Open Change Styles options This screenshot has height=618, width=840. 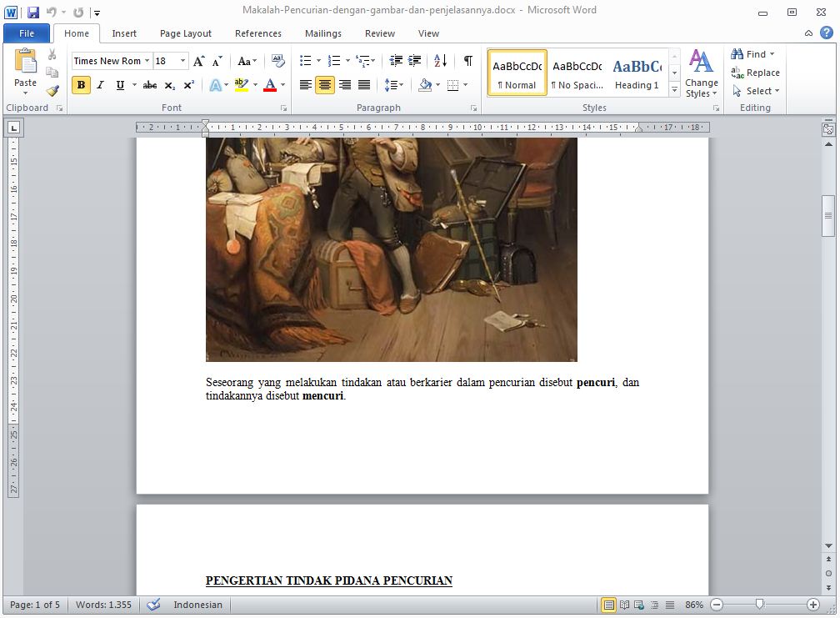[702, 73]
